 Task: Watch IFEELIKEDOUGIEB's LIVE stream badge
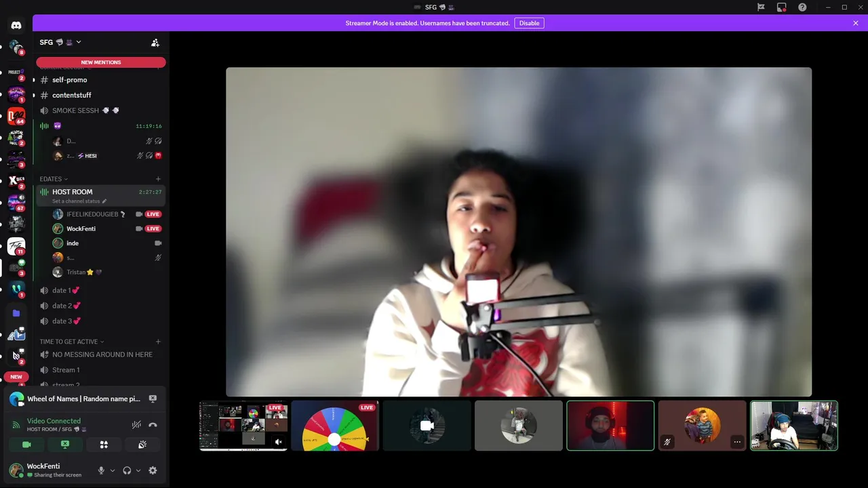coord(153,214)
